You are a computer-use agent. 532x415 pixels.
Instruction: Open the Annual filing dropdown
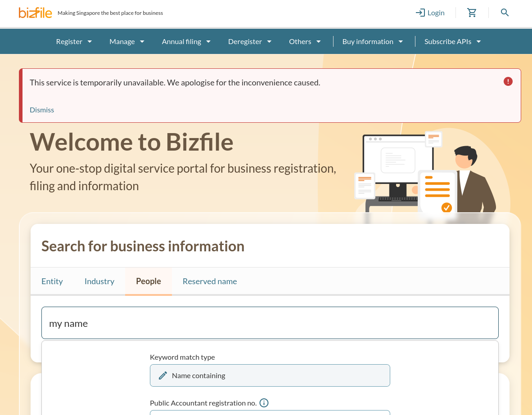click(x=186, y=41)
